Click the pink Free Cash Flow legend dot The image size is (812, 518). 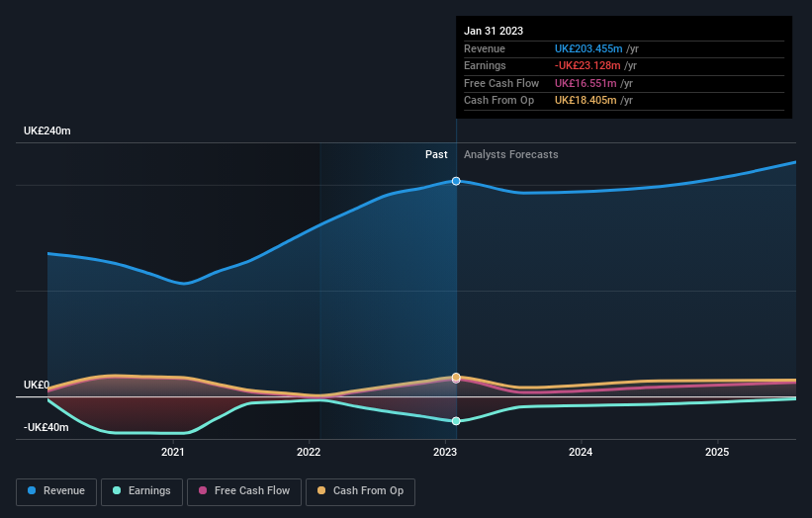pos(203,490)
